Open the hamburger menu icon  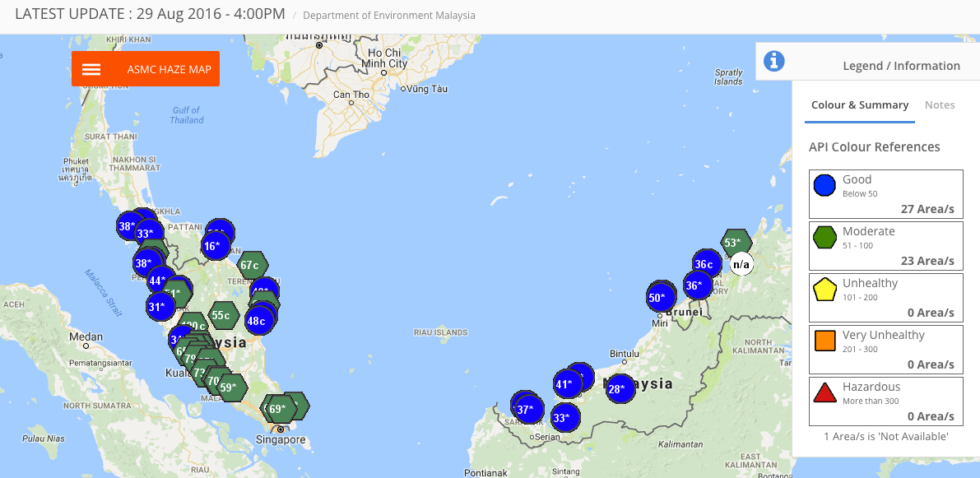tap(91, 69)
